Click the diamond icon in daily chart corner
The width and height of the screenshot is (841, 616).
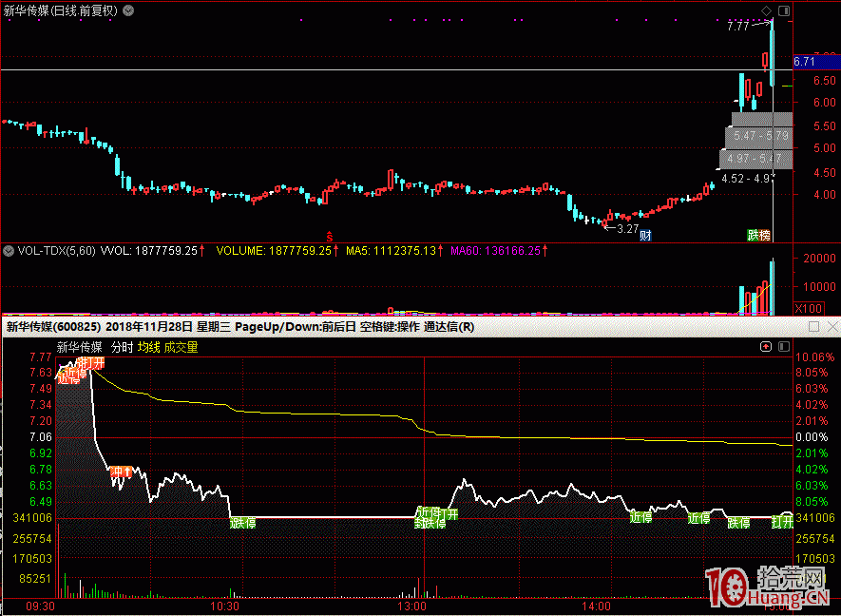click(x=767, y=10)
